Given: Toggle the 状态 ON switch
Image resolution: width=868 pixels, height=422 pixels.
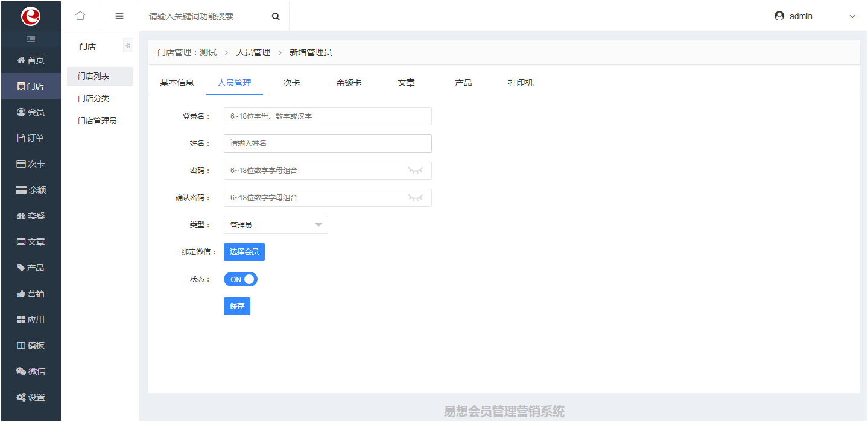Looking at the screenshot, I should [241, 279].
